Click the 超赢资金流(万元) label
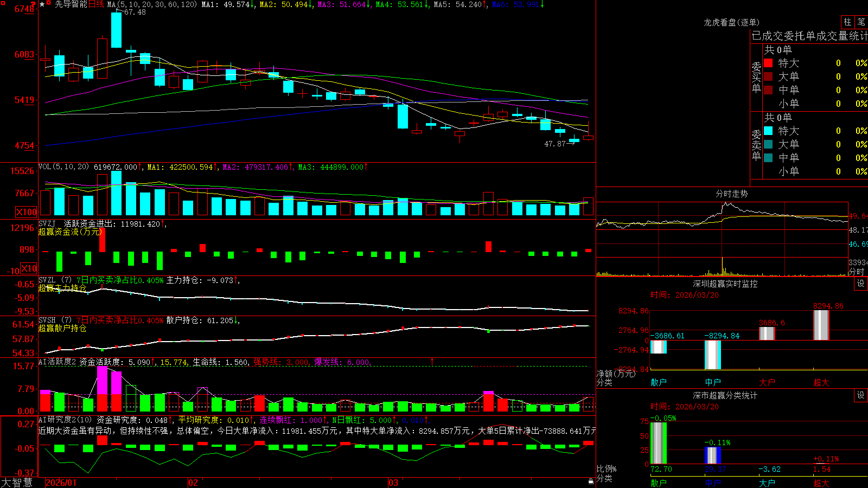Screen dimensions: 868x488 pos(70,232)
